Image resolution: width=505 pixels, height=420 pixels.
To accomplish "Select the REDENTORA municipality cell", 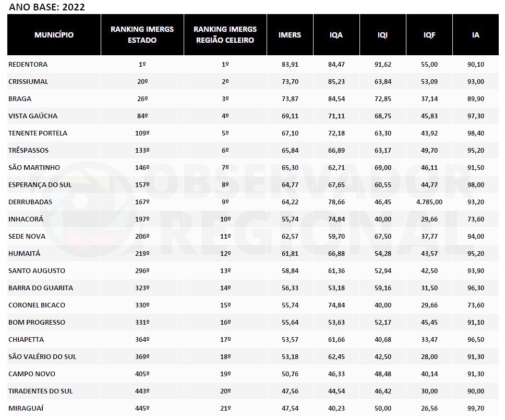I will pyautogui.click(x=28, y=64).
